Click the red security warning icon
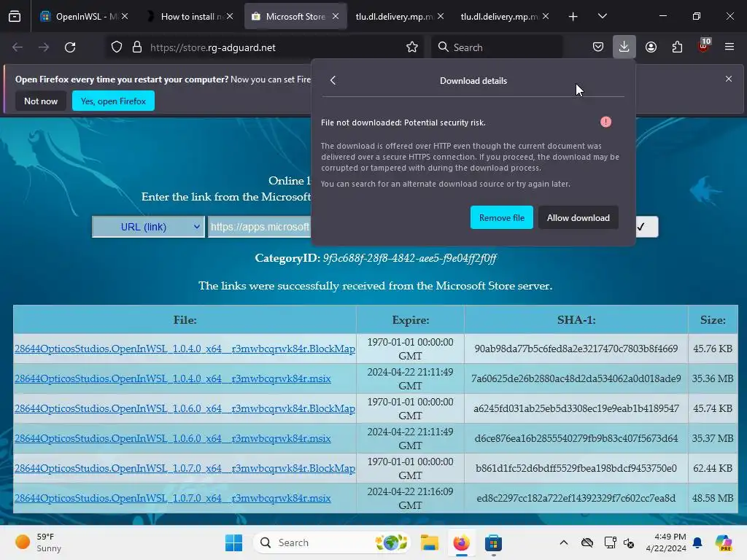Viewport: 747px width, 560px height. (x=605, y=122)
